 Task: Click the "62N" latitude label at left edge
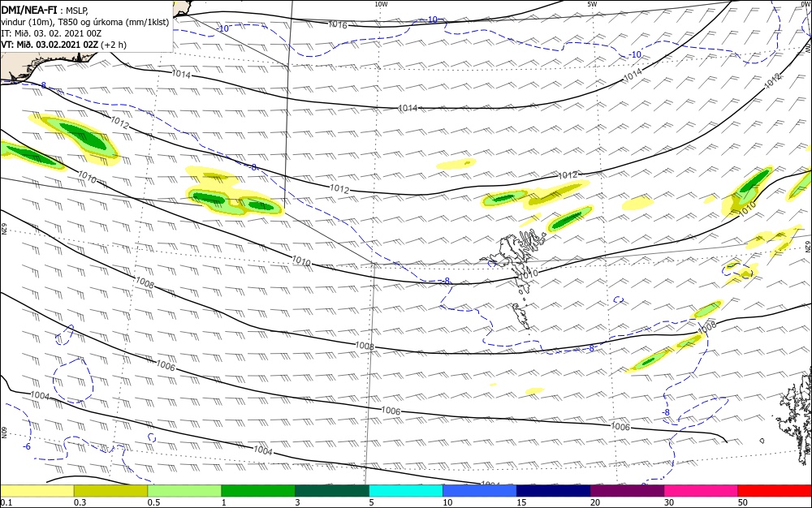coord(3,229)
